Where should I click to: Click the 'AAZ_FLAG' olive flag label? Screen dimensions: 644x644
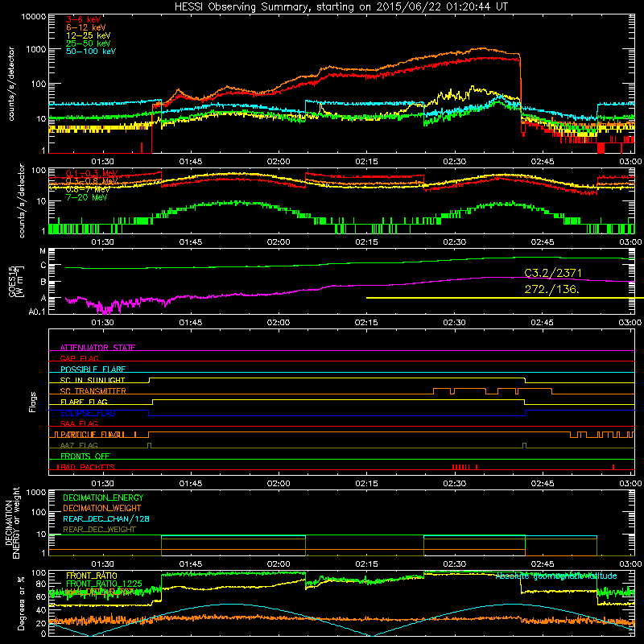[79, 445]
